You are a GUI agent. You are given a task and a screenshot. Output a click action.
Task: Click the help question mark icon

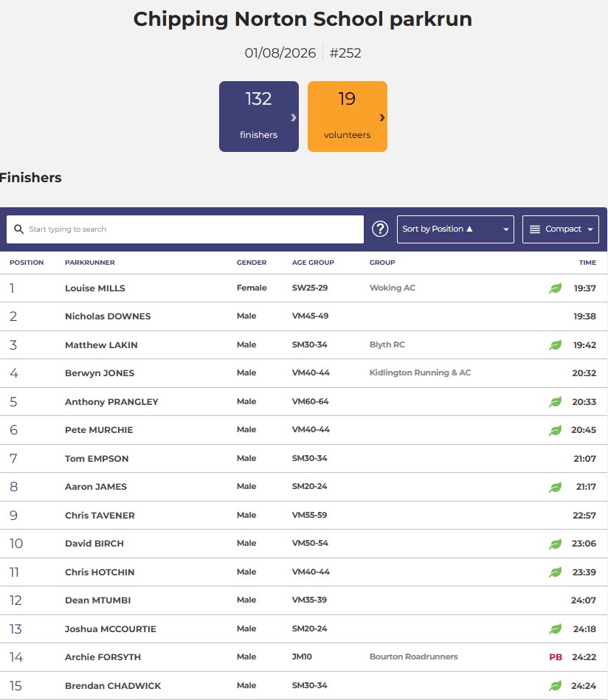380,229
